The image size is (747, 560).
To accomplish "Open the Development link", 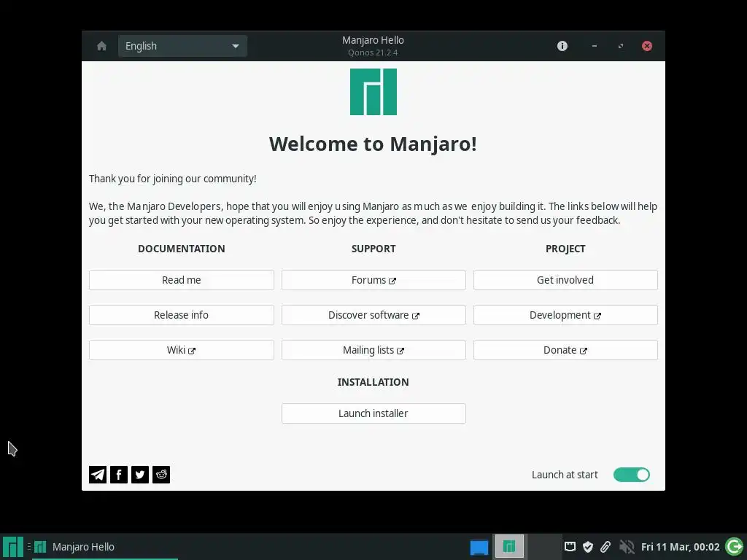I will click(x=565, y=315).
